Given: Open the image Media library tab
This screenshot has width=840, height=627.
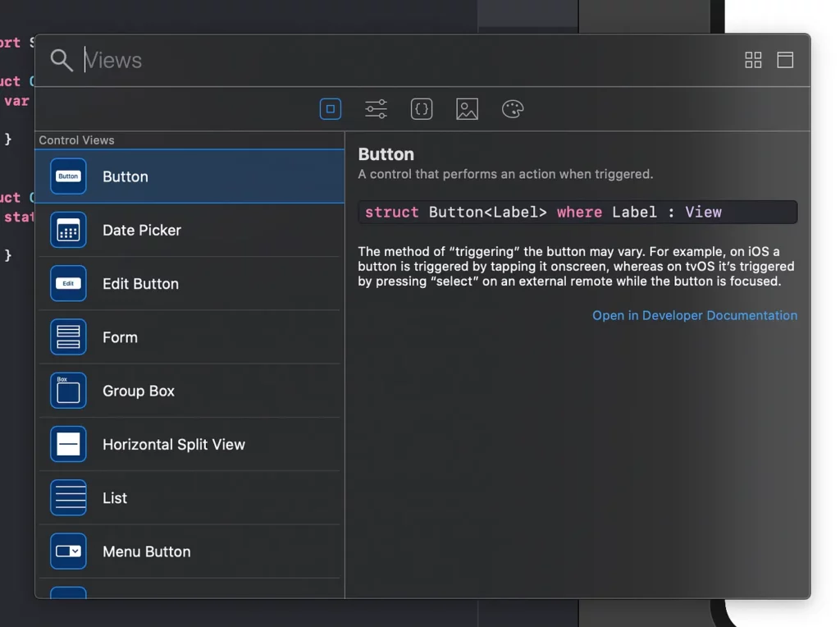Looking at the screenshot, I should point(467,109).
